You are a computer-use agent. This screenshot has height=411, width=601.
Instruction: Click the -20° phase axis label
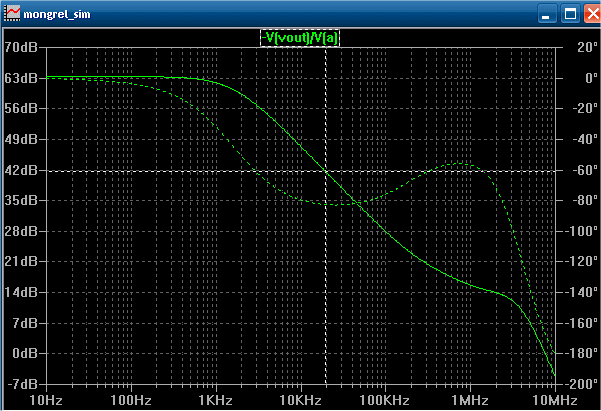(585, 109)
